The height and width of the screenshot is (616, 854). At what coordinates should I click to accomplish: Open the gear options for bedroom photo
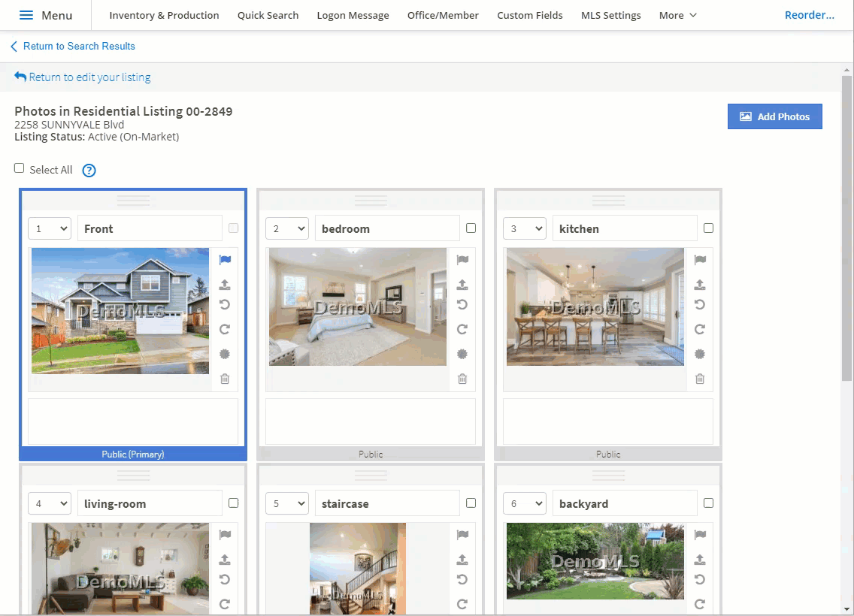click(x=462, y=355)
